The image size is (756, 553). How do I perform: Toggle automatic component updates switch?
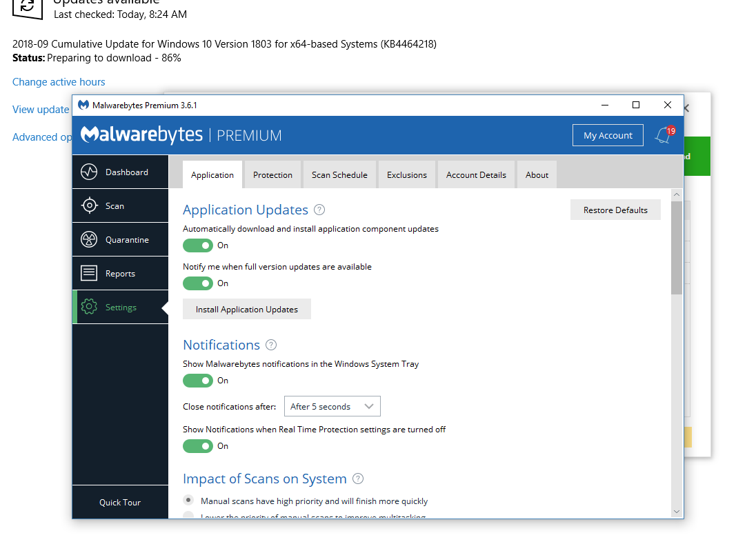[198, 245]
